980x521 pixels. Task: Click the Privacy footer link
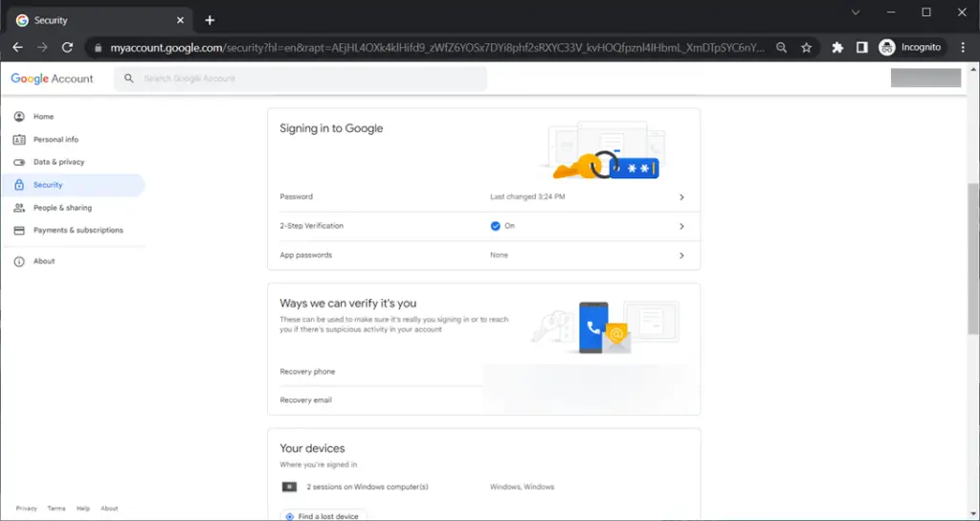pos(26,509)
